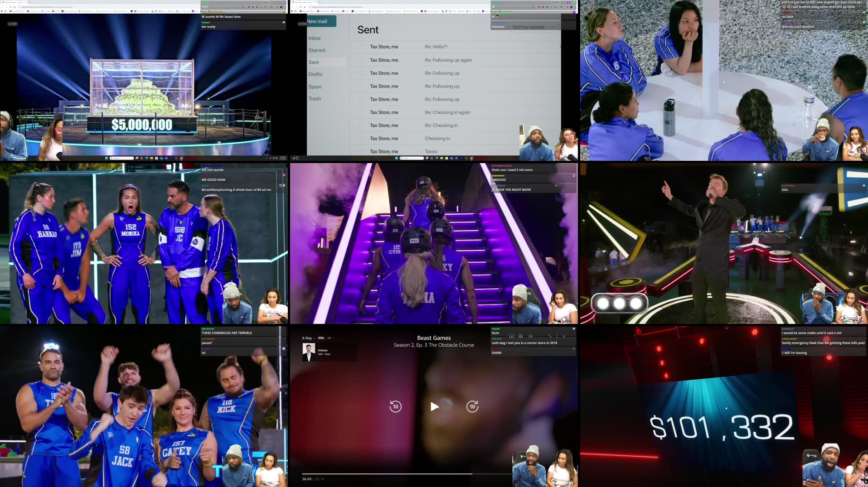Click the rewind 10 seconds icon
The height and width of the screenshot is (487, 868).
(395, 406)
